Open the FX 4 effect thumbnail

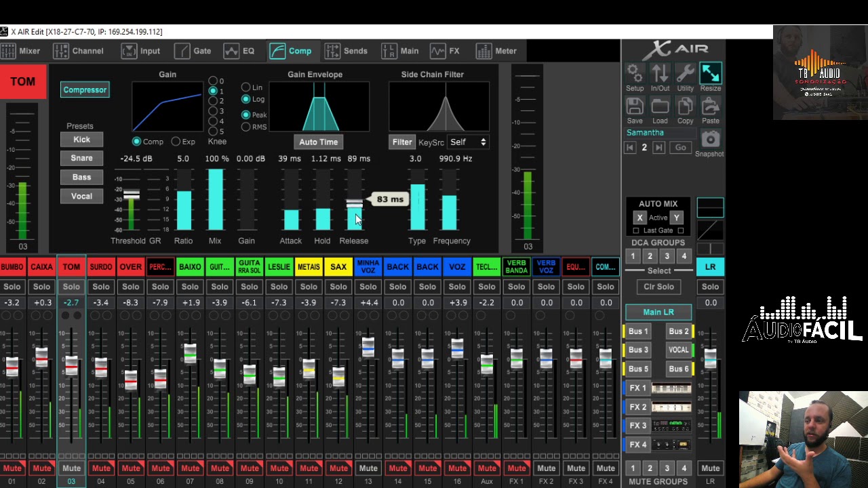pos(671,445)
